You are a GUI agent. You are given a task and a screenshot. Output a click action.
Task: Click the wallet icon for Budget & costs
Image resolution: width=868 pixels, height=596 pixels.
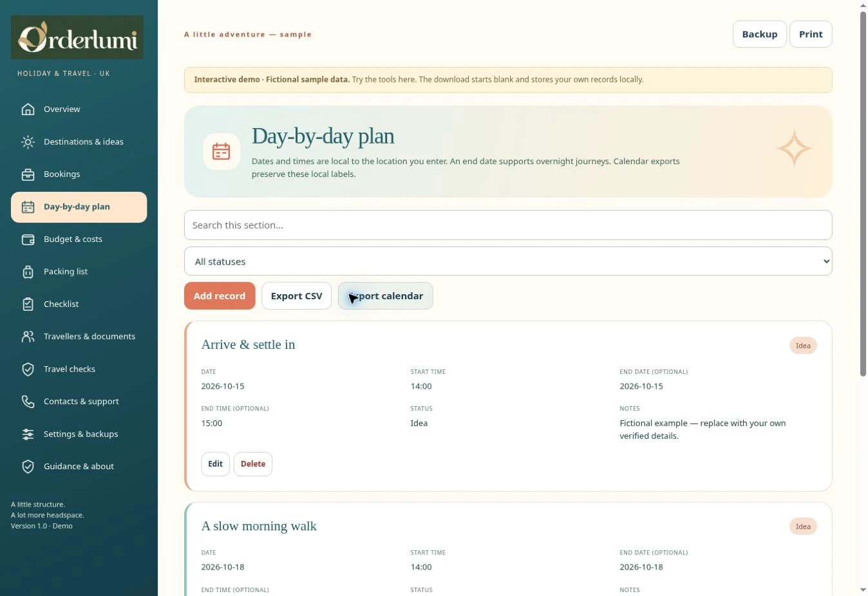coord(28,239)
